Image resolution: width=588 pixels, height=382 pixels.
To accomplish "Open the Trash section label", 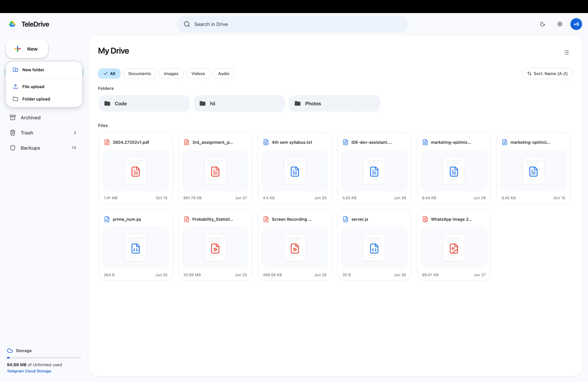I will coord(27,133).
